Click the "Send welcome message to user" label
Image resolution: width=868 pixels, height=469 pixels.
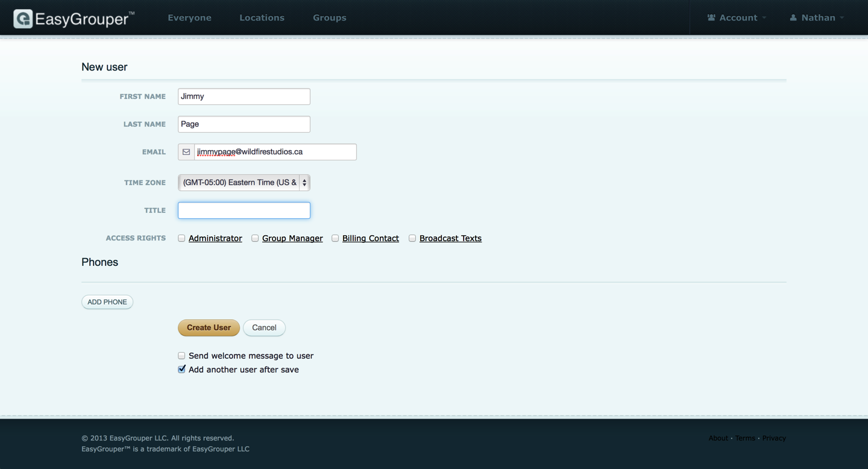pyautogui.click(x=251, y=356)
